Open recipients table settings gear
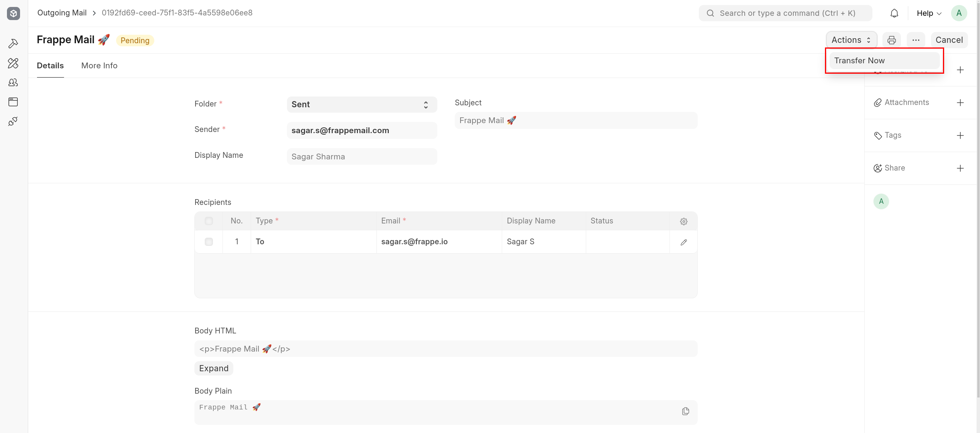980x433 pixels. [x=683, y=222]
